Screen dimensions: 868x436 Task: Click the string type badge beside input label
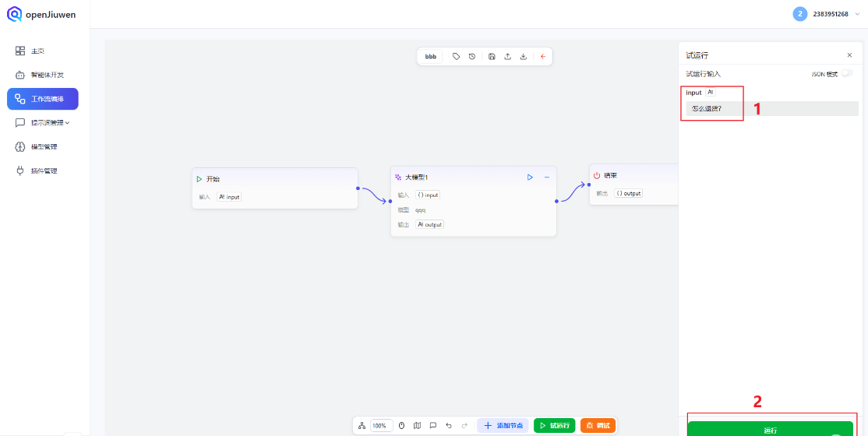click(x=711, y=93)
